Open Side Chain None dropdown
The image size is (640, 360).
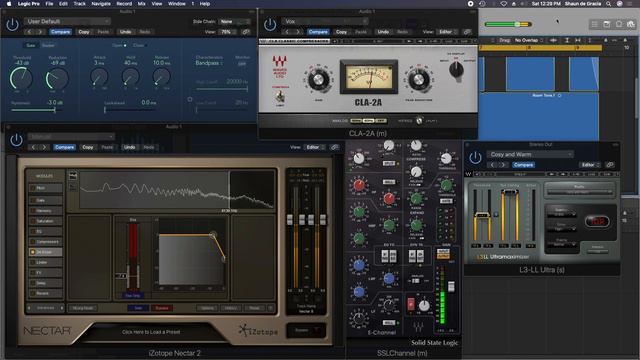[235, 22]
